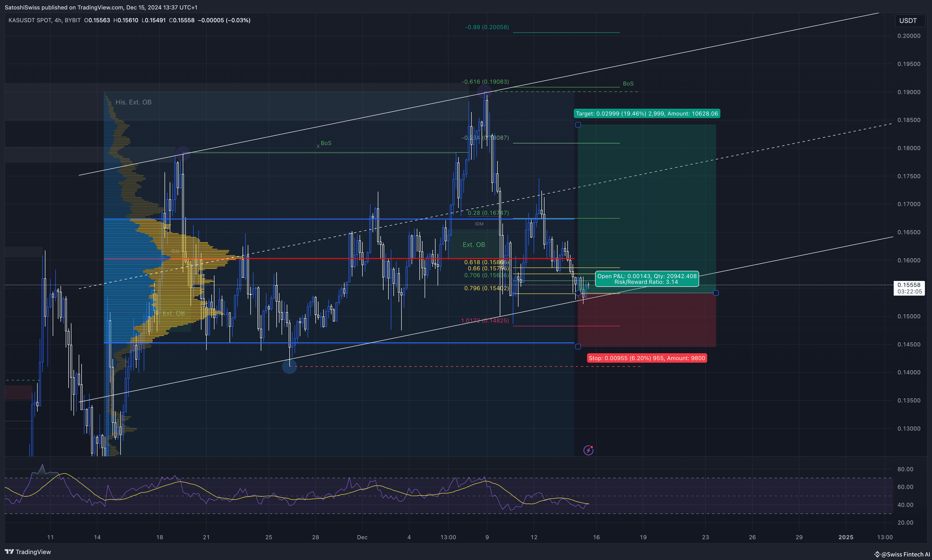The width and height of the screenshot is (932, 560).
Task: Click the -0.99 (0.20058) fib label
Action: pyautogui.click(x=487, y=27)
